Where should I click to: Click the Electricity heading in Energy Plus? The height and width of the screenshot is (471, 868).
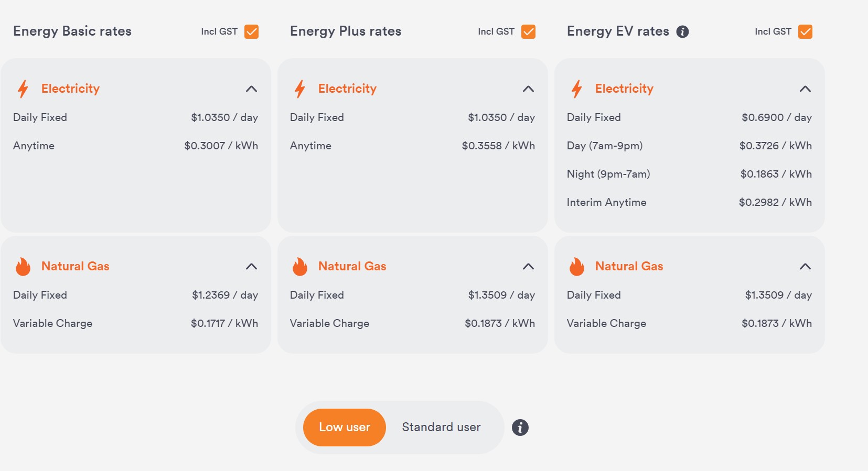[347, 89]
